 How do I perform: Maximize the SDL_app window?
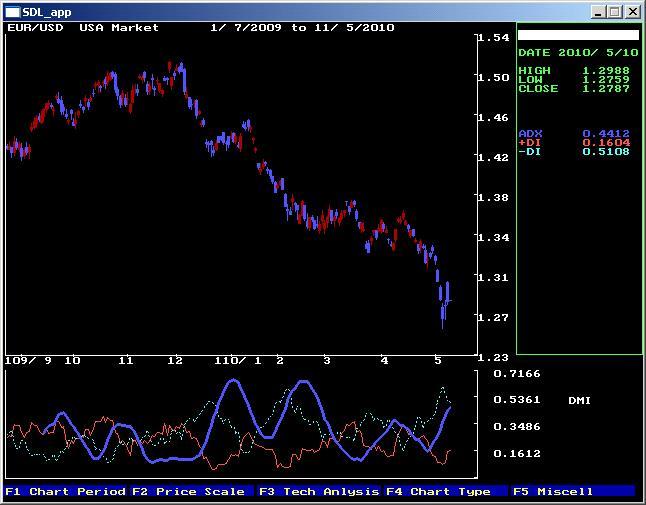pyautogui.click(x=615, y=12)
